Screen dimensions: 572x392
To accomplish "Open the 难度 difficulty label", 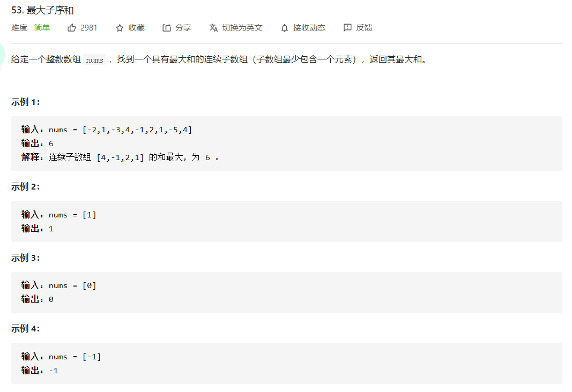I will 19,27.
